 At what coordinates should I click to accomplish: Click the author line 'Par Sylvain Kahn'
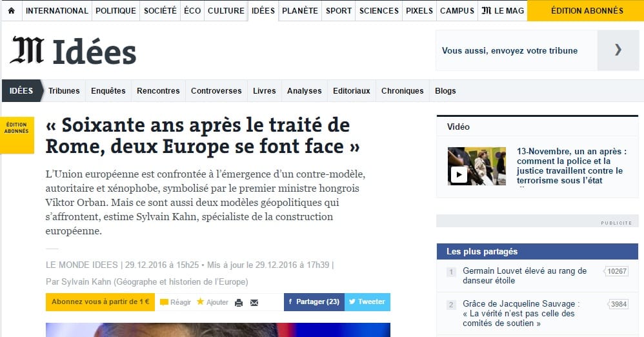pos(147,282)
